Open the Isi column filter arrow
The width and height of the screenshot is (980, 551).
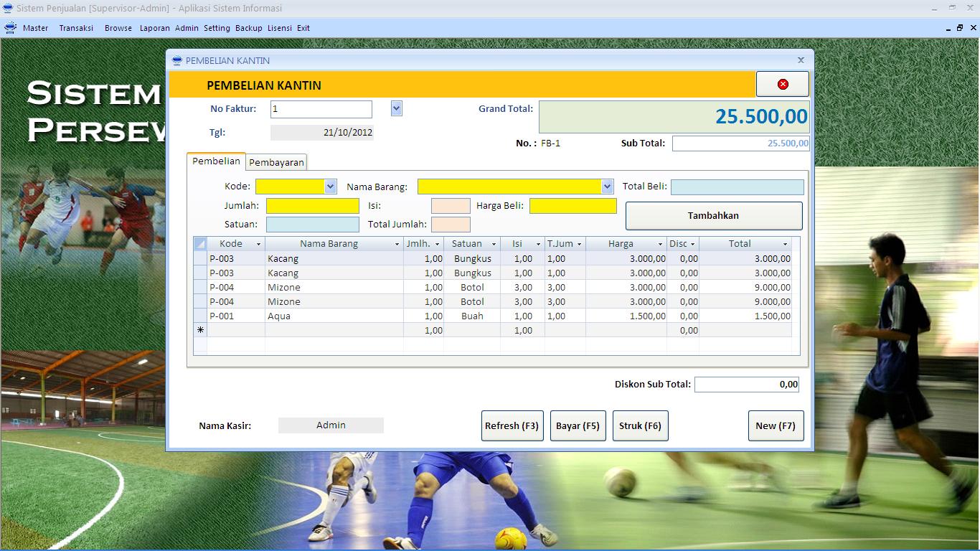[x=538, y=244]
